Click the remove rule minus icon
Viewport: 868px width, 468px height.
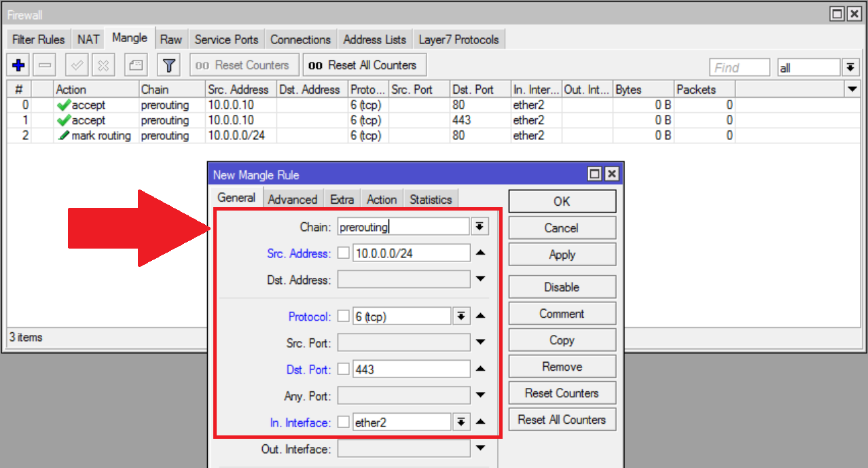(46, 66)
